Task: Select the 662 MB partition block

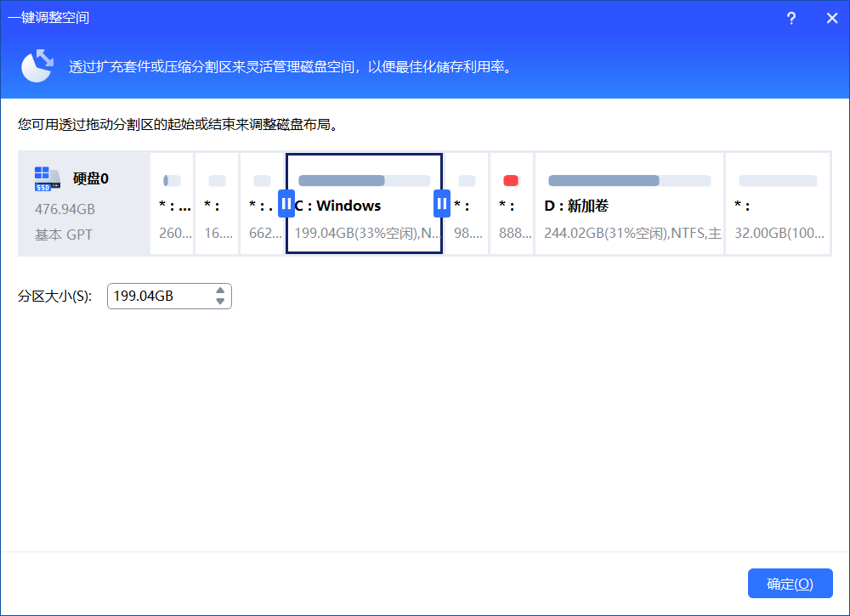Action: click(x=262, y=204)
